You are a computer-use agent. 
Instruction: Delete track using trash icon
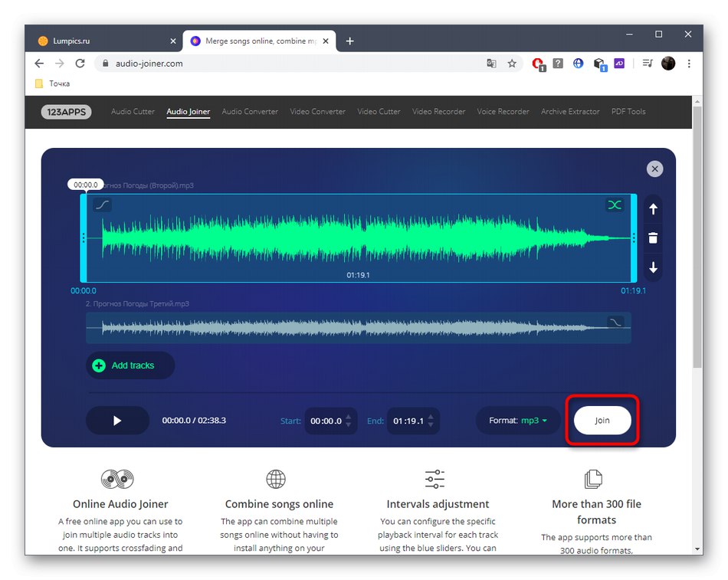(x=653, y=238)
